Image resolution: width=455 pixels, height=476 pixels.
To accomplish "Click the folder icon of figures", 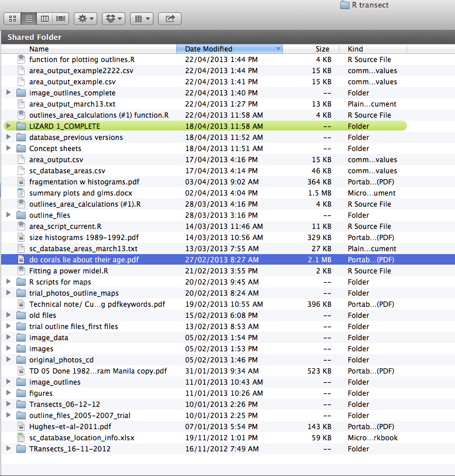I will click(x=21, y=393).
